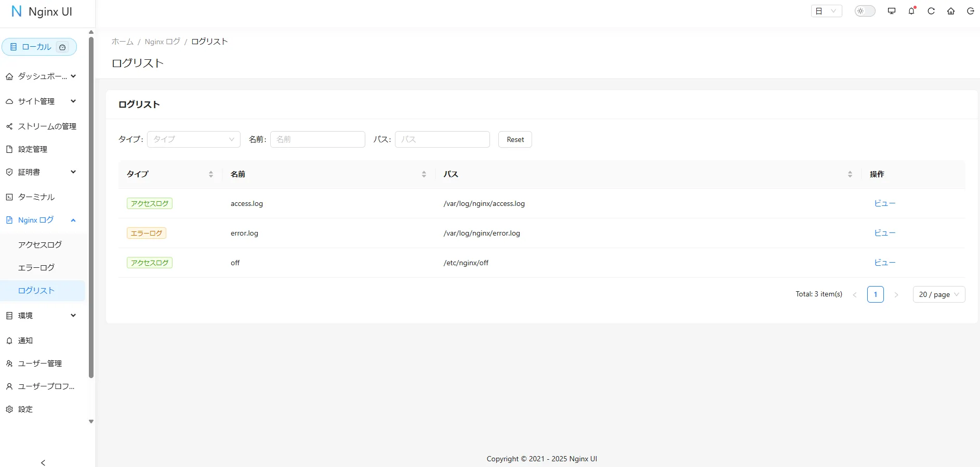Collapse the sidebar with bottom arrow
The width and height of the screenshot is (980, 467).
coord(43,462)
